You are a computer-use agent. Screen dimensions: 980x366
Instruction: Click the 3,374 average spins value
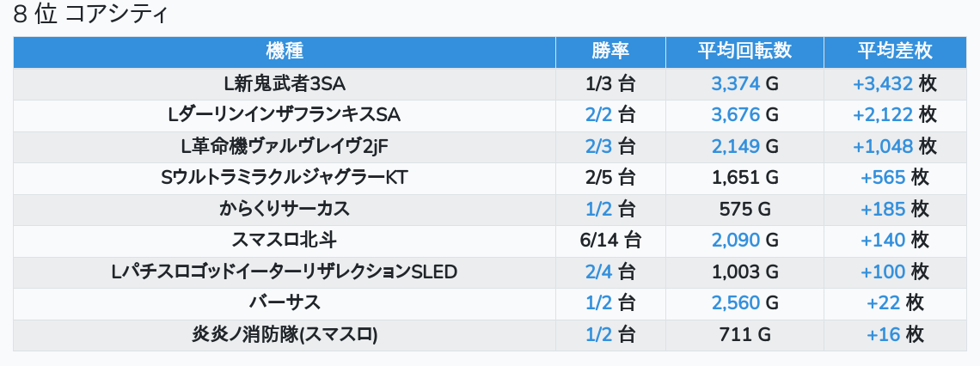click(735, 83)
